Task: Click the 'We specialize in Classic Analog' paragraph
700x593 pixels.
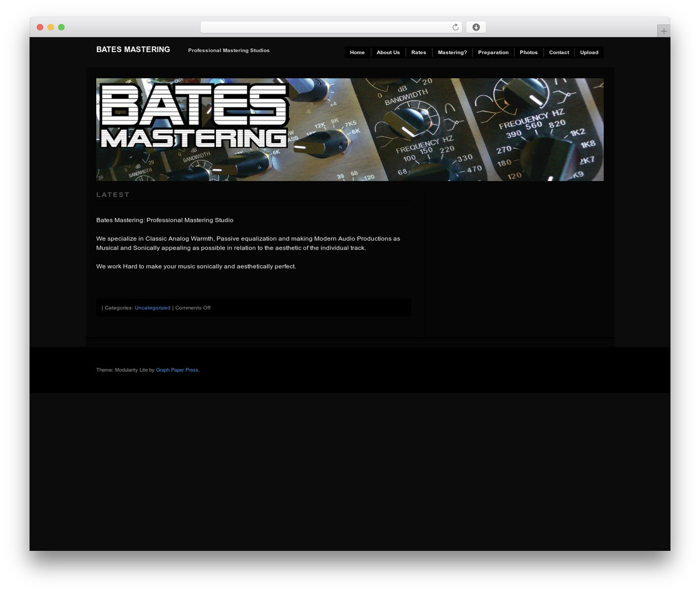Action: coord(248,243)
